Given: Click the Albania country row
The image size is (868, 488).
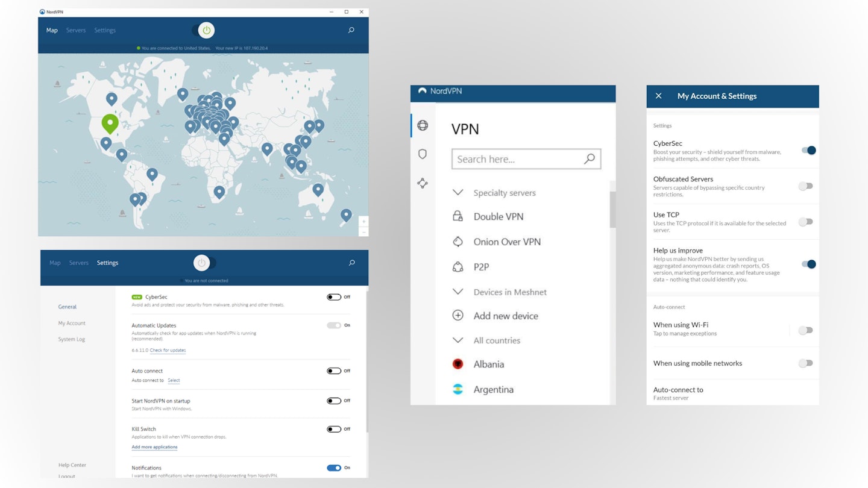Looking at the screenshot, I should pos(522,364).
